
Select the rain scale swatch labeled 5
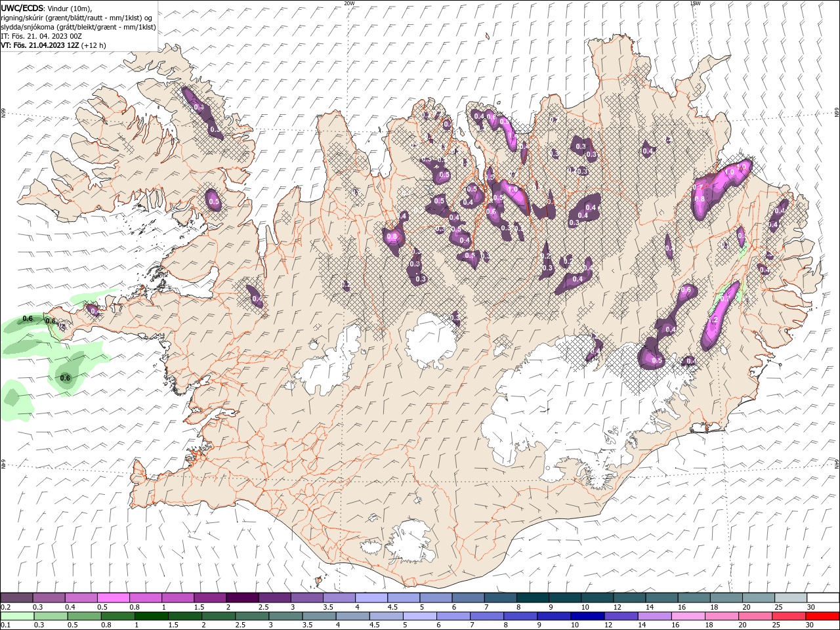[420, 616]
